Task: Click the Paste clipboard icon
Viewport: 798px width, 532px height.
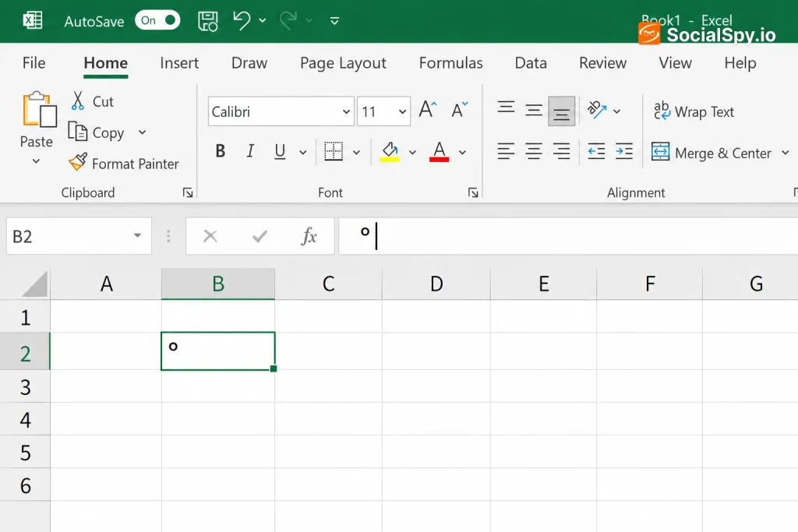Action: click(39, 109)
